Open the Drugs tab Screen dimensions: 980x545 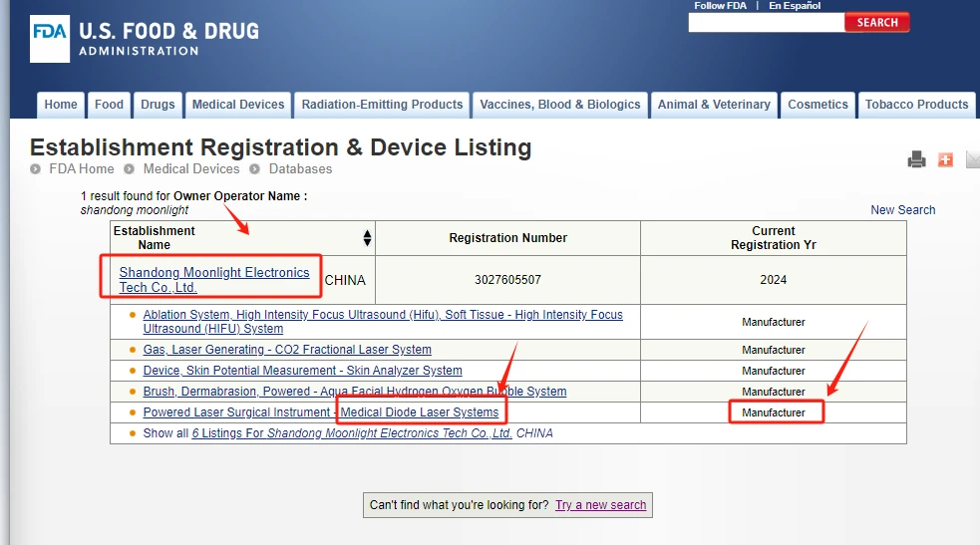point(158,105)
